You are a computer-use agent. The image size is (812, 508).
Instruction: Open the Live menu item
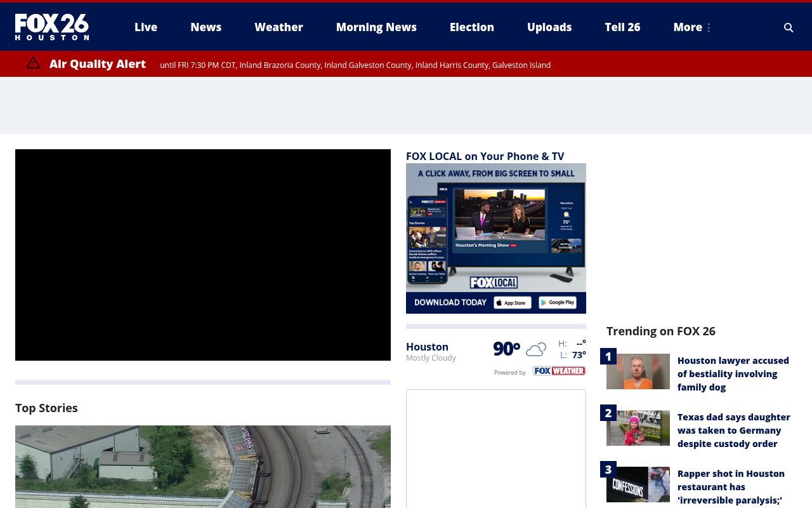[x=146, y=27]
